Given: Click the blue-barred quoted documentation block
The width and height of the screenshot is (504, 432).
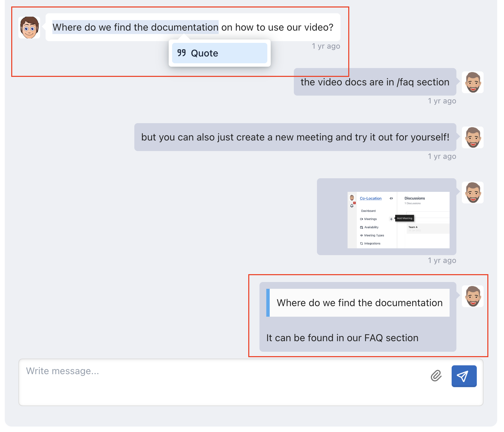Looking at the screenshot, I should 359,303.
